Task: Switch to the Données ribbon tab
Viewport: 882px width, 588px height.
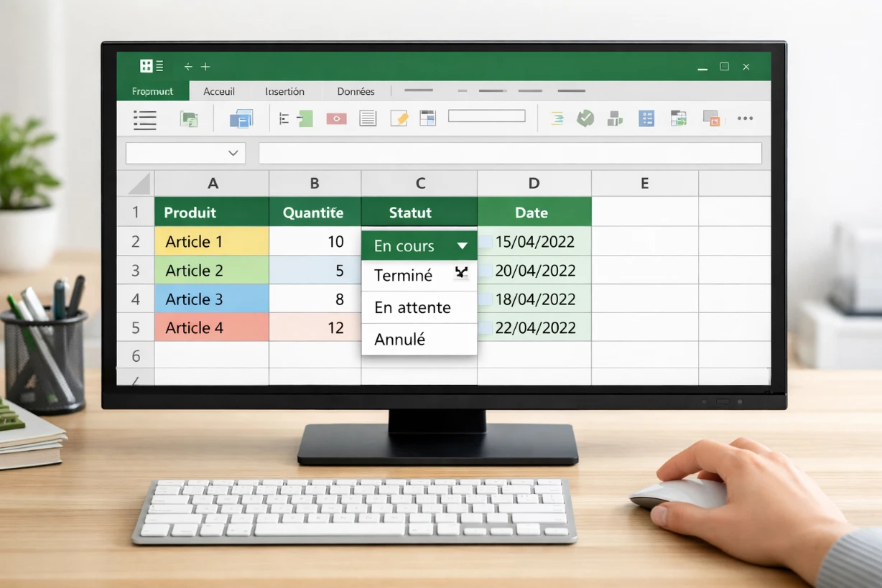Action: [x=356, y=91]
